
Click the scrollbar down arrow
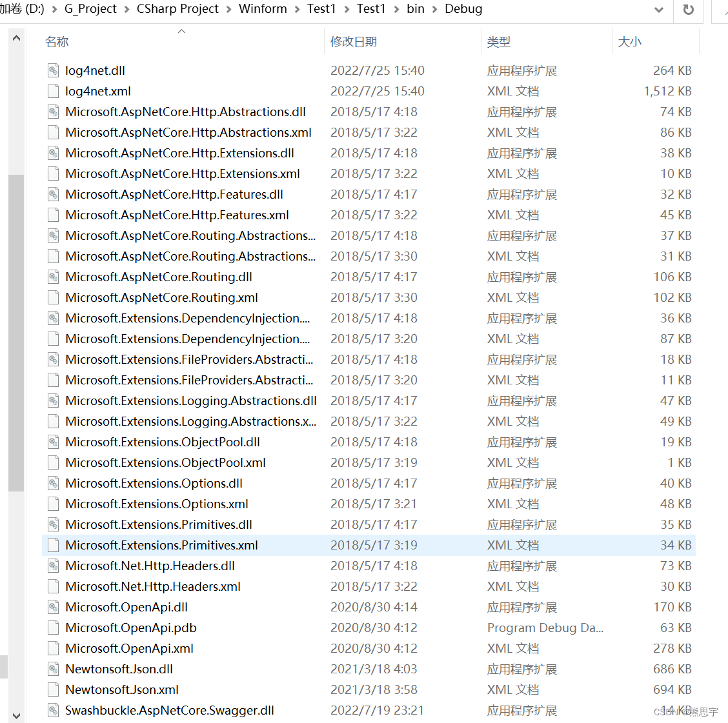click(16, 716)
